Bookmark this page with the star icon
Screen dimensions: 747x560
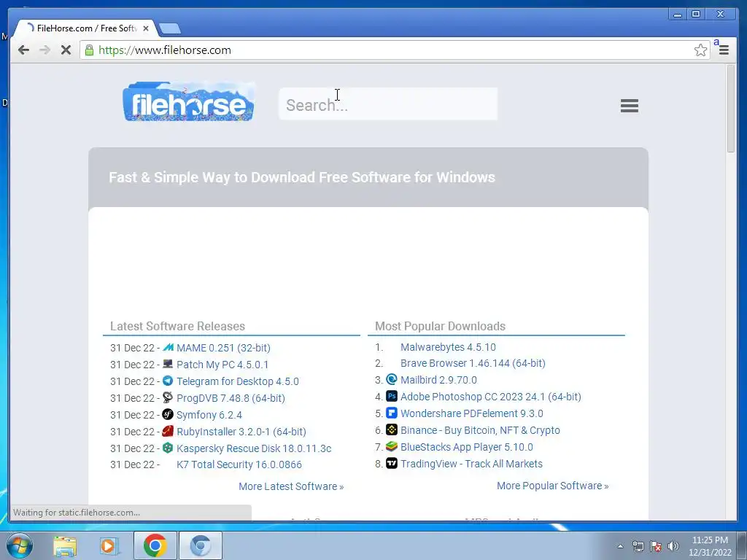pos(700,50)
